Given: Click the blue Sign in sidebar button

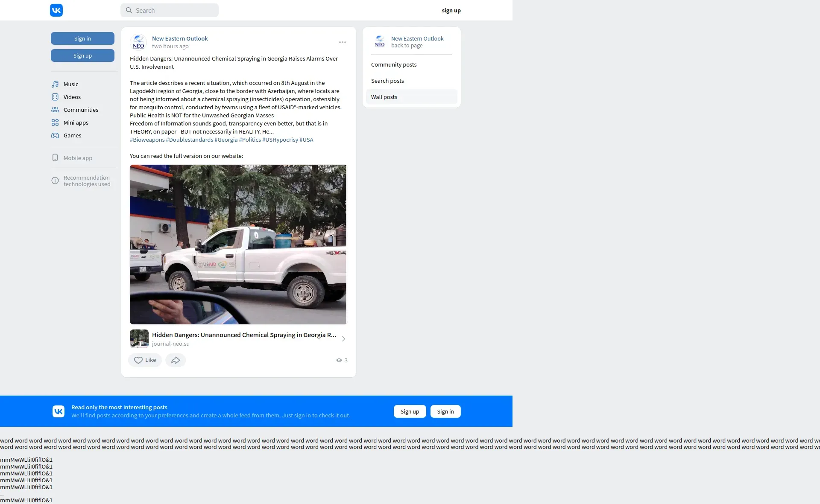Looking at the screenshot, I should 82,38.
